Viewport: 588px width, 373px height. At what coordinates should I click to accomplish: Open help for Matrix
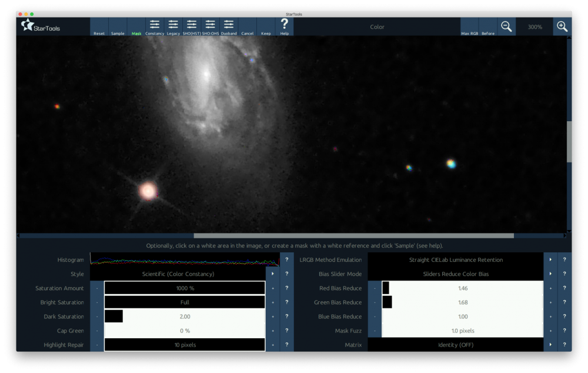[x=564, y=345]
